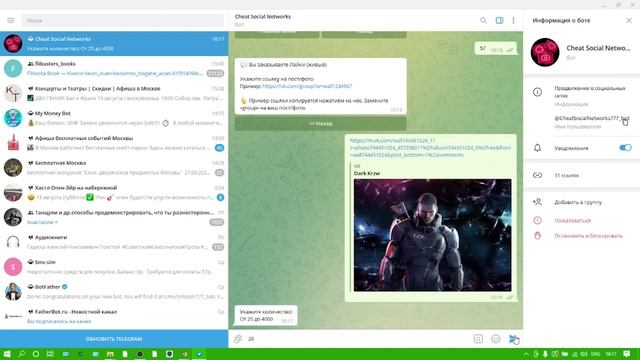The height and width of the screenshot is (360, 640).
Task: Toggle the side info panel icon
Action: pos(499,20)
